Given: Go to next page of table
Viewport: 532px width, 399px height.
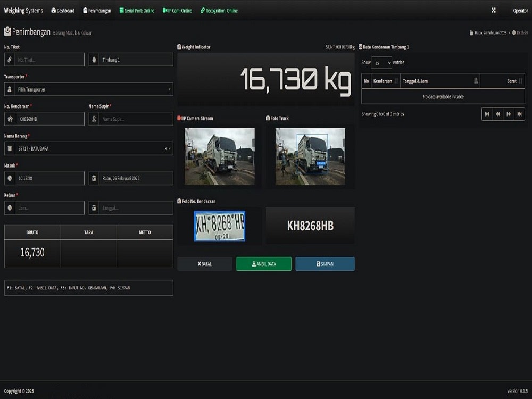Looking at the screenshot, I should (x=509, y=114).
